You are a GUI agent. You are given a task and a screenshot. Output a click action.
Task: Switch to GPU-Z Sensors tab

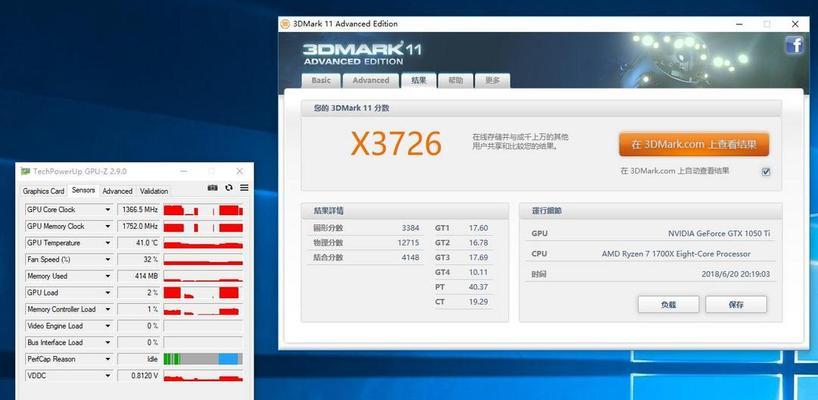(x=83, y=190)
